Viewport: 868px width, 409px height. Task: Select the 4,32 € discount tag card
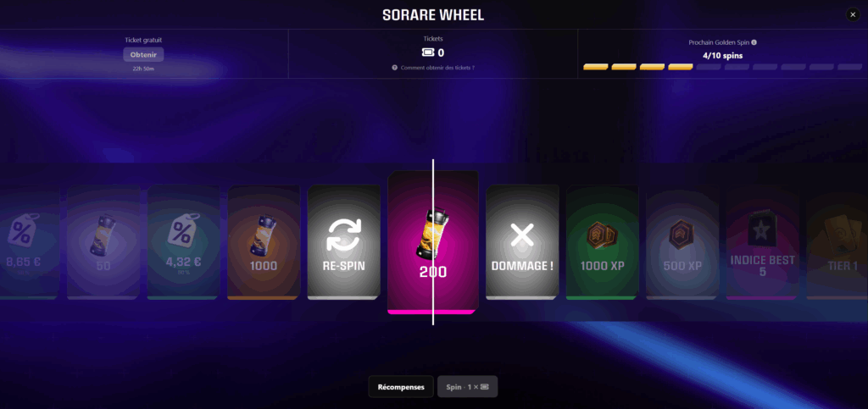click(183, 242)
